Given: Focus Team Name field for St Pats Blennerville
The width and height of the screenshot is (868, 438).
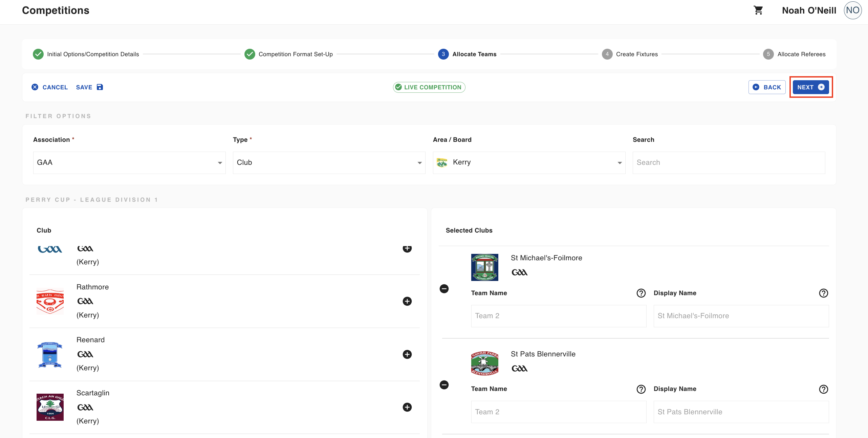Looking at the screenshot, I should click(559, 412).
